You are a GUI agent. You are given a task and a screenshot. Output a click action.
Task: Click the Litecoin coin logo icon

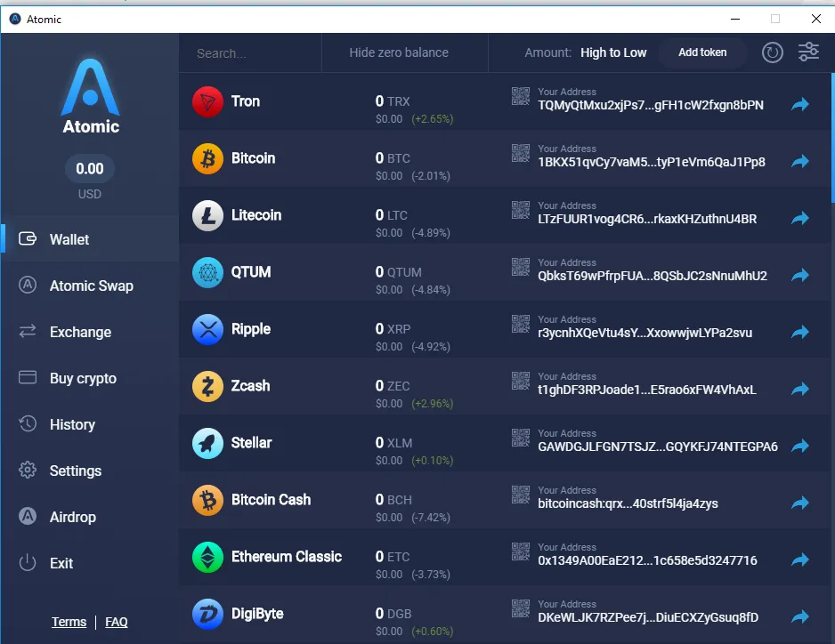click(207, 215)
